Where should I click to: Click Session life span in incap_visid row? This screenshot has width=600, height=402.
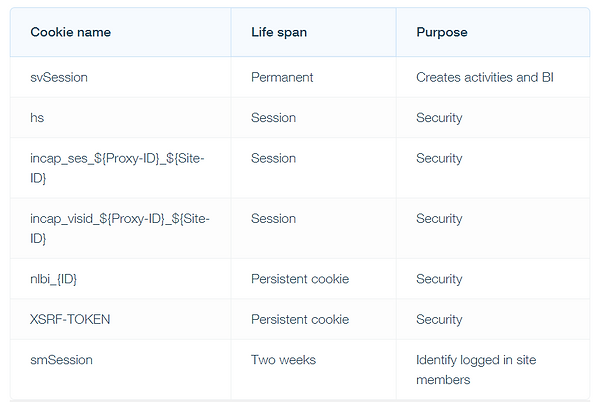(x=273, y=219)
